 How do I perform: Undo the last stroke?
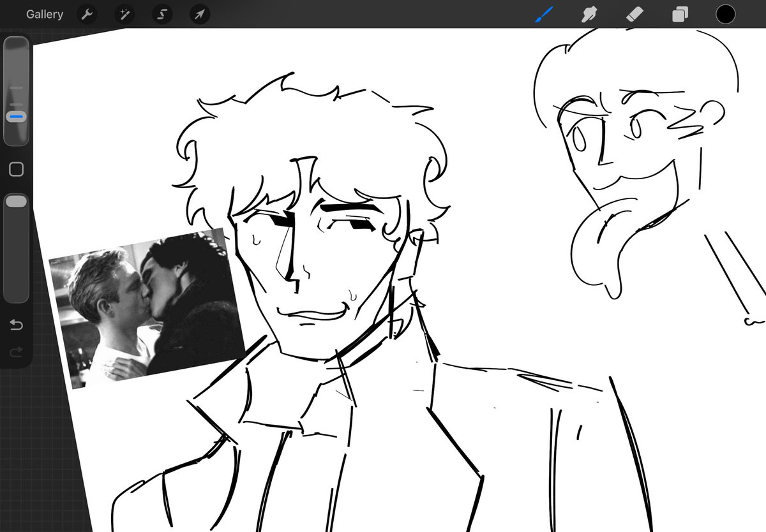17,326
